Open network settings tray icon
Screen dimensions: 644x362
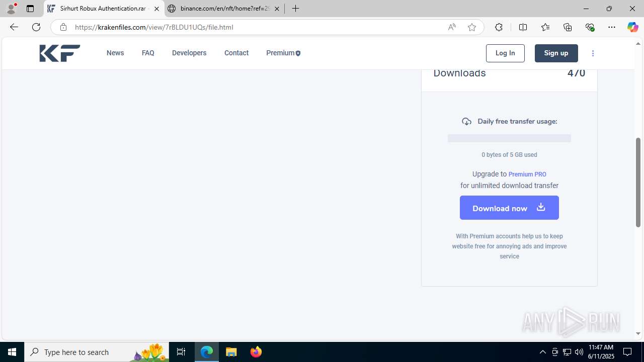click(567, 352)
